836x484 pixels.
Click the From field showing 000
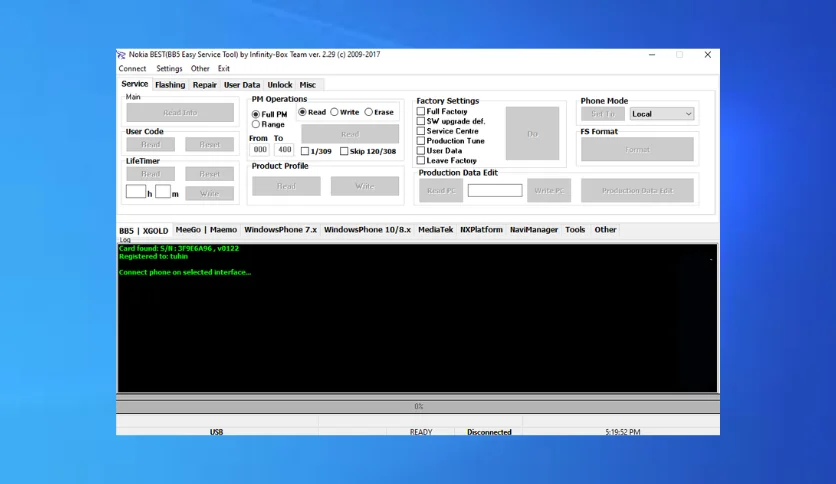click(x=260, y=150)
